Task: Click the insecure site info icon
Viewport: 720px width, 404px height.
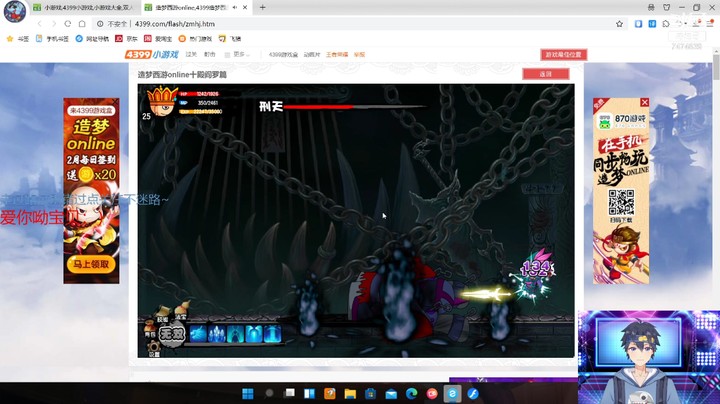Action: 100,23
